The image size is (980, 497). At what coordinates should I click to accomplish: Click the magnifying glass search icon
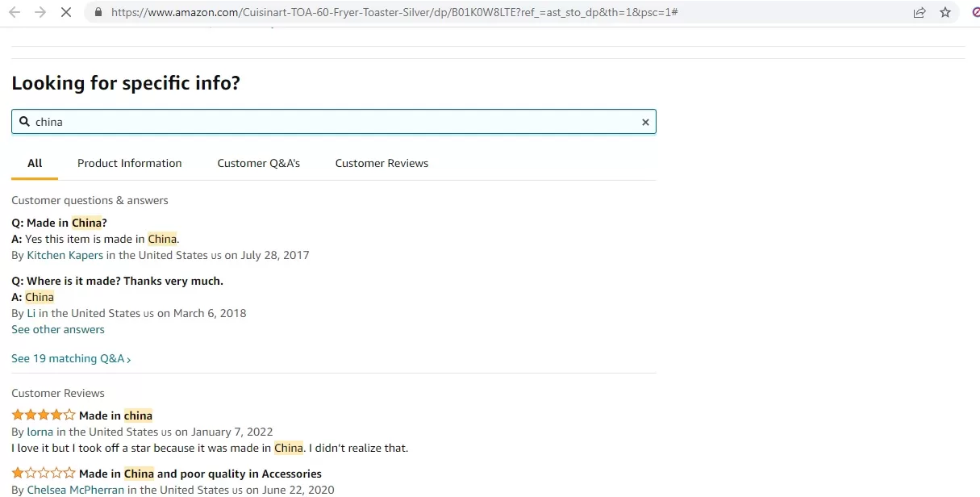tap(24, 122)
